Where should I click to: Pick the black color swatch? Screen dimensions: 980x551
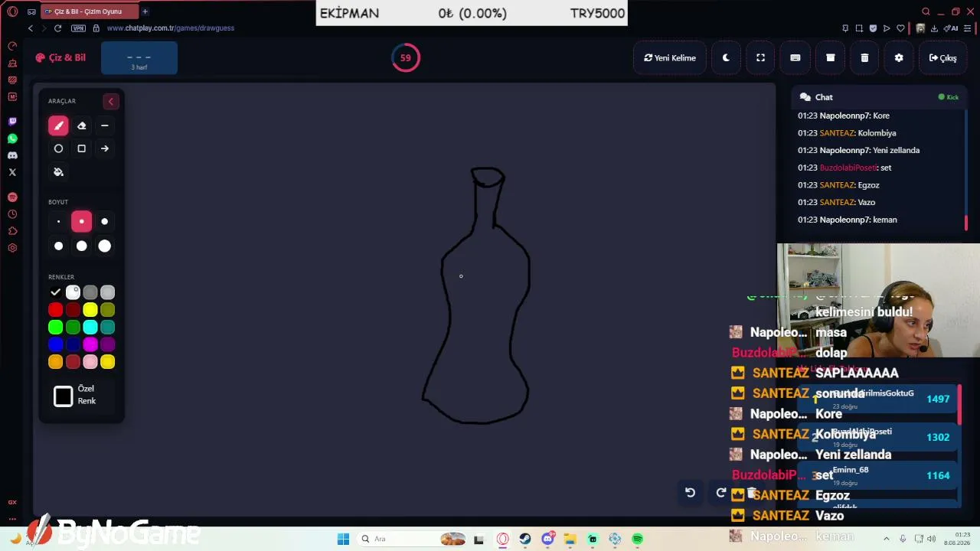tap(55, 292)
